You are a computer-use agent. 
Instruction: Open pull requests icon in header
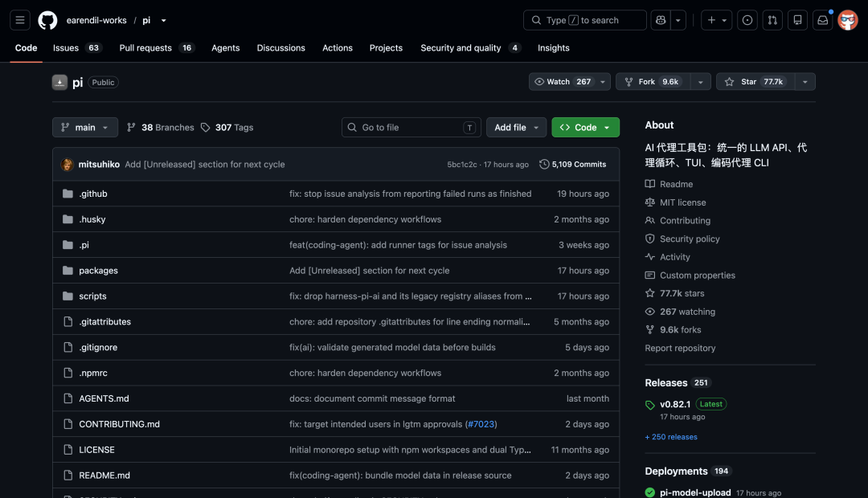[772, 20]
